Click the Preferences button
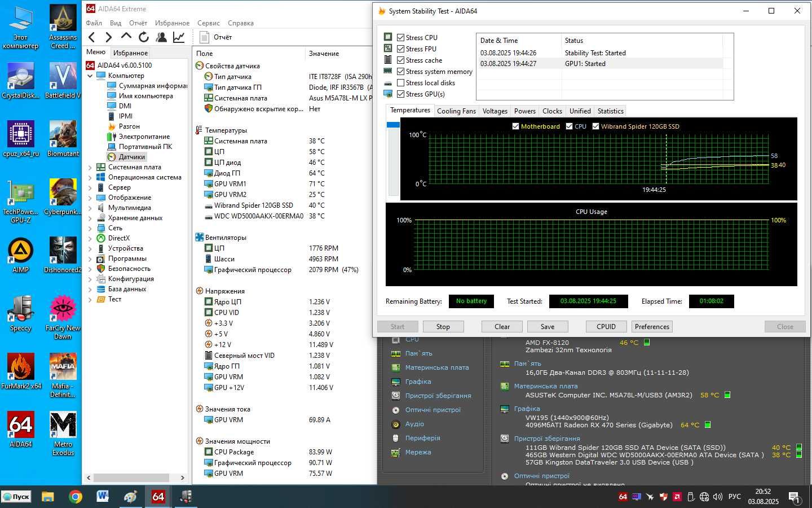 click(x=652, y=327)
